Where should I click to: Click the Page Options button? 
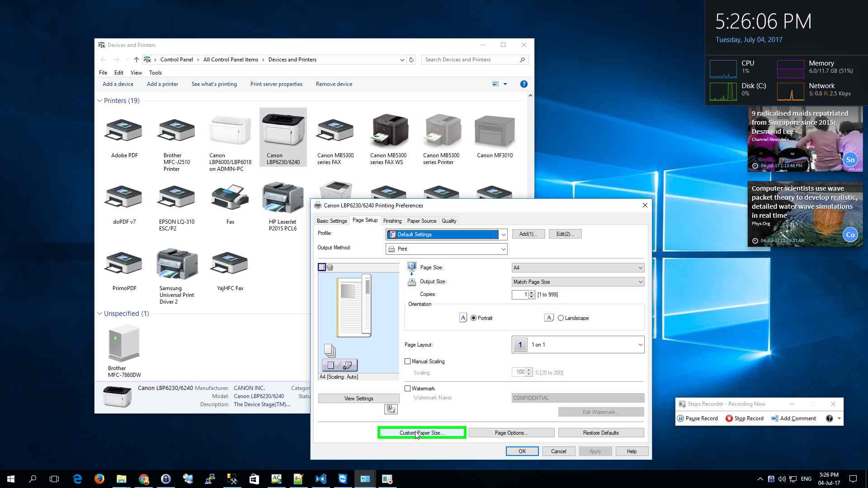(511, 433)
